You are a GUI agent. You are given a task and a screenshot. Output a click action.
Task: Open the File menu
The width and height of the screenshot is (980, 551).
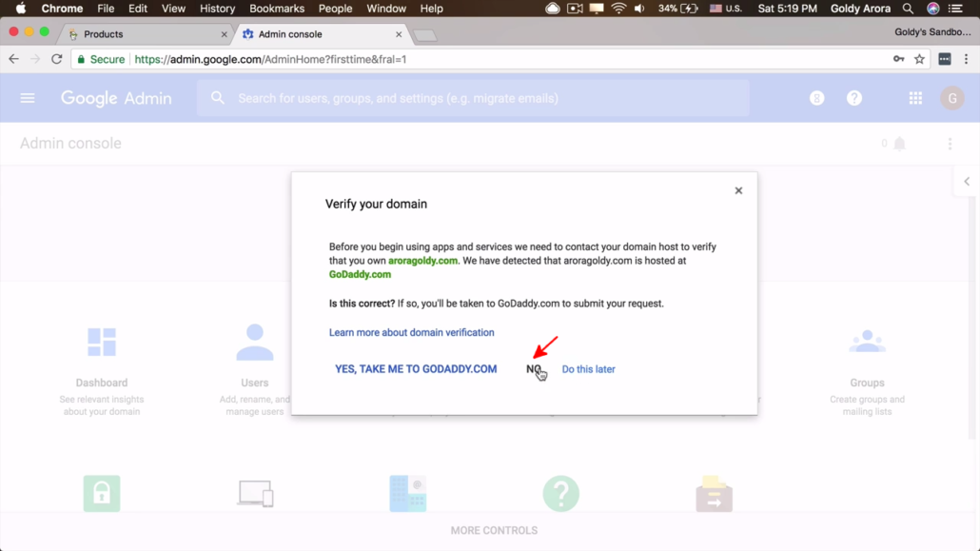pyautogui.click(x=106, y=9)
